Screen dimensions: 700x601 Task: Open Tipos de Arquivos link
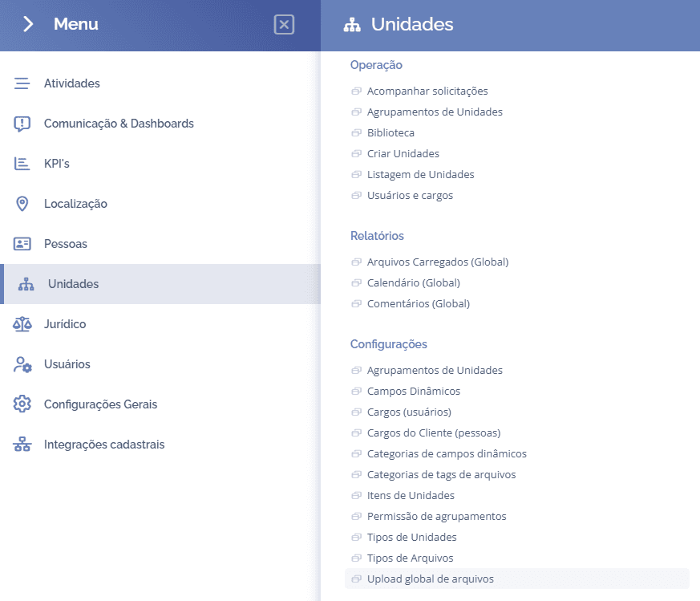[x=410, y=558]
